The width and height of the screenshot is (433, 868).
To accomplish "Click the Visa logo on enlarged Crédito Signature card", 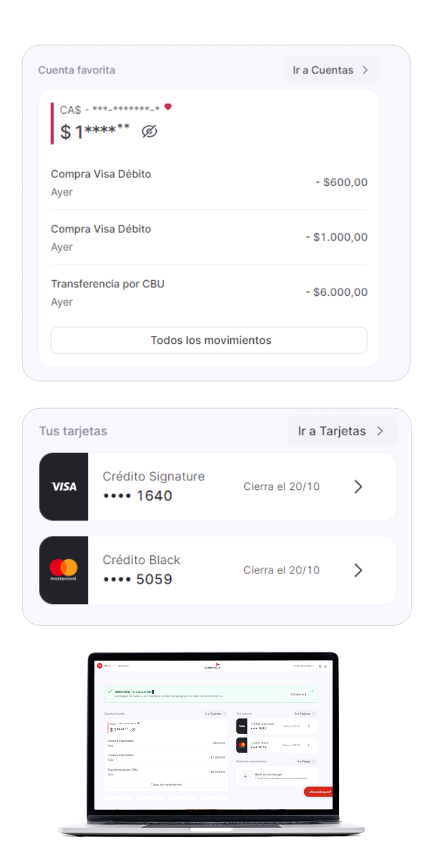I will pos(64,486).
